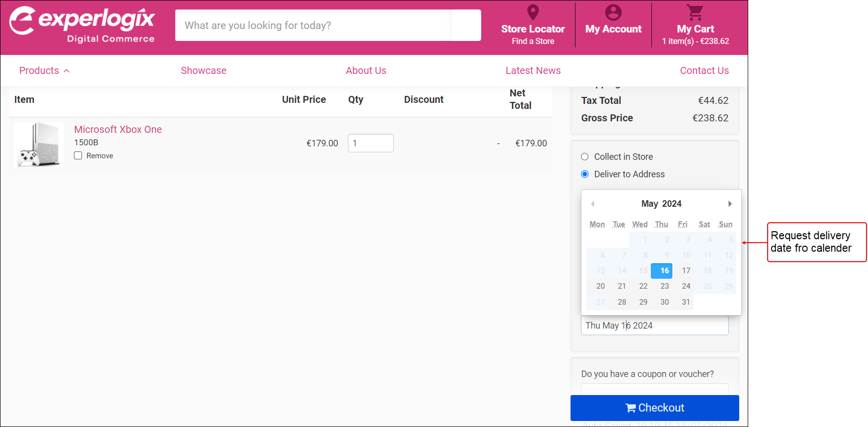Click the shopping cart icon in header
The width and height of the screenshot is (868, 427).
click(x=695, y=12)
